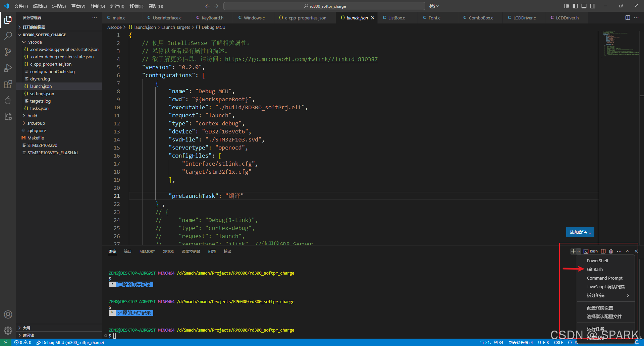Collapse the .vscode folder in Explorer
The width and height of the screenshot is (644, 346).
tap(35, 42)
